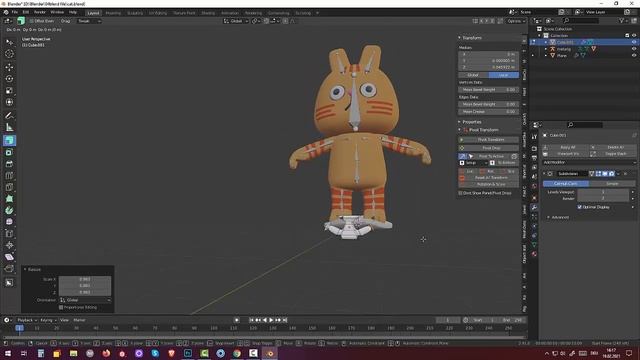Toggle Don't Show Panel checkbox
640x360 pixels.
pos(460,193)
